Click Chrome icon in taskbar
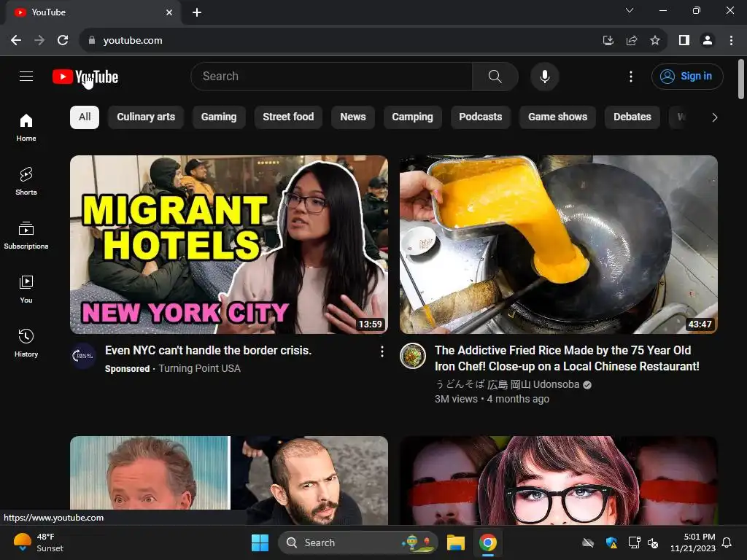 [x=488, y=542]
